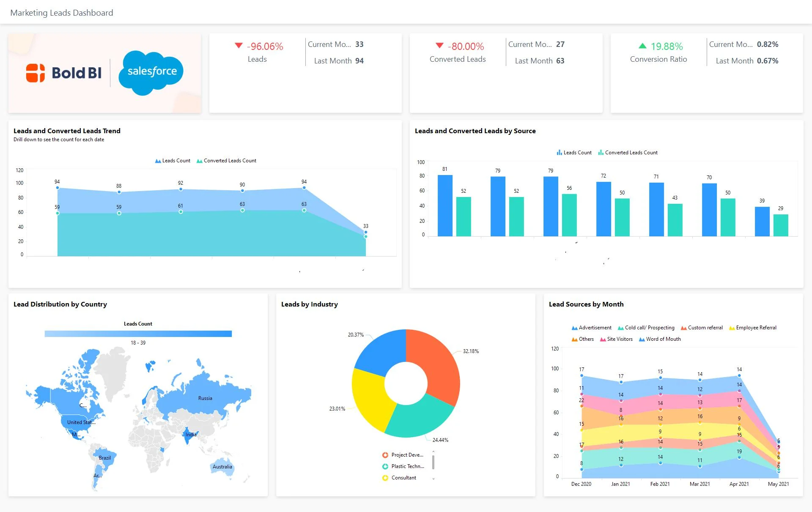
Task: Toggle Custom referral legend entry
Action: pyautogui.click(x=702, y=328)
